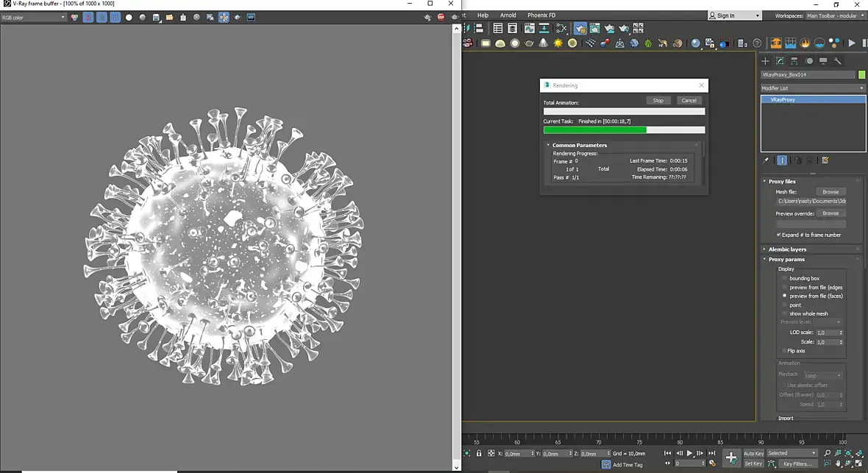Click the V-Ray sun light icon

[x=558, y=43]
